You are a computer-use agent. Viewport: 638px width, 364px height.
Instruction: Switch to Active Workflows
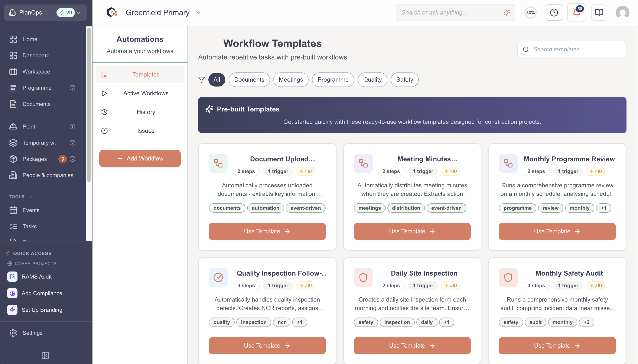pyautogui.click(x=140, y=93)
